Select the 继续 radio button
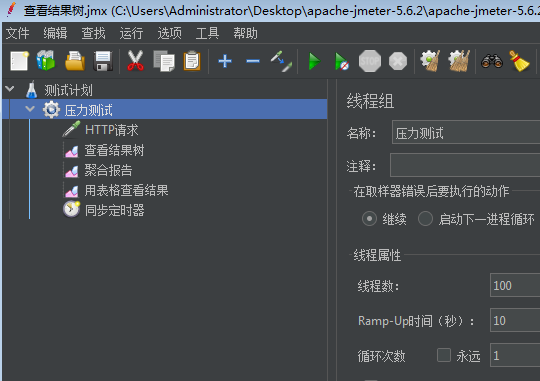Screen dimensions: 540x381 click(x=369, y=219)
